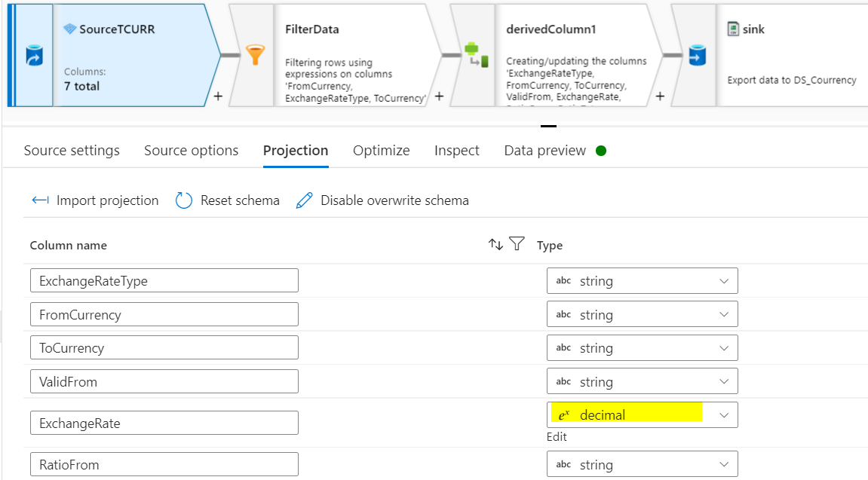The height and width of the screenshot is (480, 868).
Task: Open the type dropdown for RatioFrom
Action: click(643, 464)
